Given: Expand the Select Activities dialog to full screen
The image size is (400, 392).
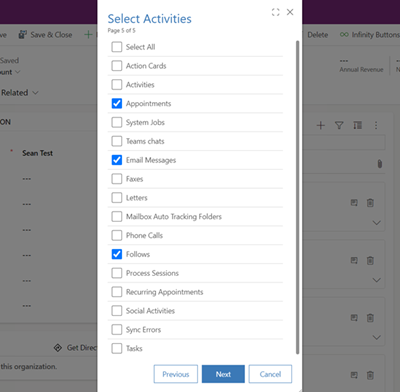Looking at the screenshot, I should 275,12.
